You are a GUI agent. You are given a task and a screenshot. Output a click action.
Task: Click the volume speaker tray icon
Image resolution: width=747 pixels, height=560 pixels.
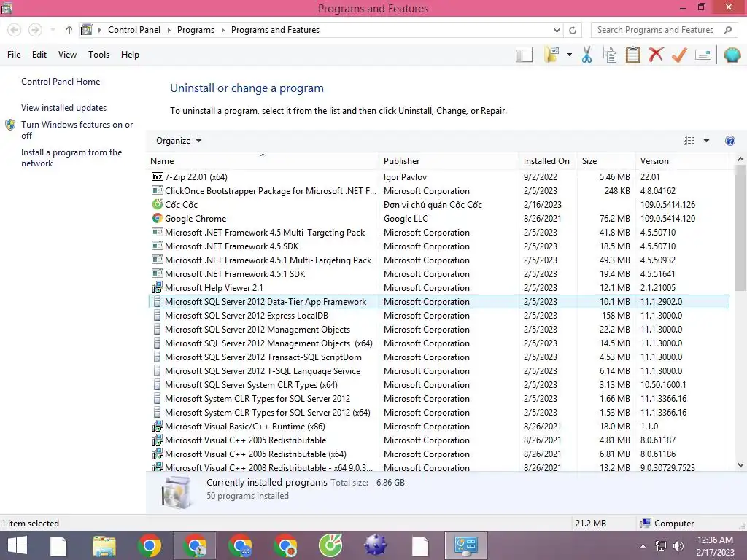click(x=678, y=545)
